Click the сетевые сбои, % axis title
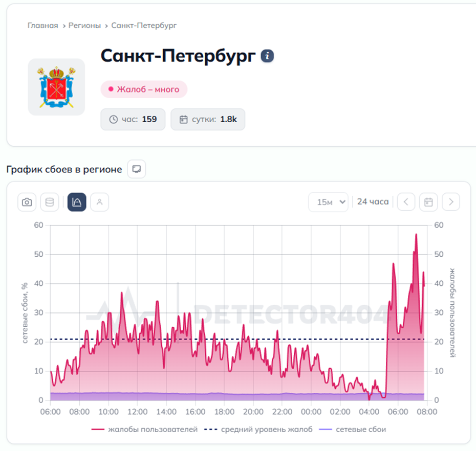 pyautogui.click(x=25, y=313)
